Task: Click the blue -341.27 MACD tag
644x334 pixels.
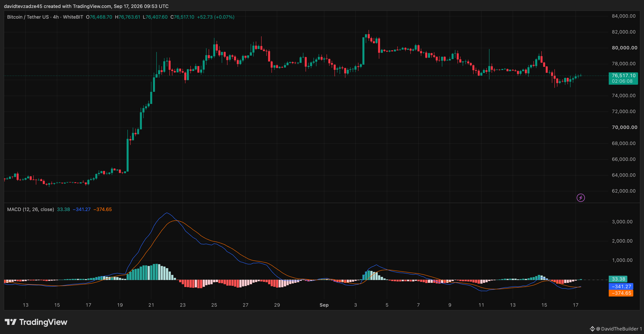Action: point(621,286)
